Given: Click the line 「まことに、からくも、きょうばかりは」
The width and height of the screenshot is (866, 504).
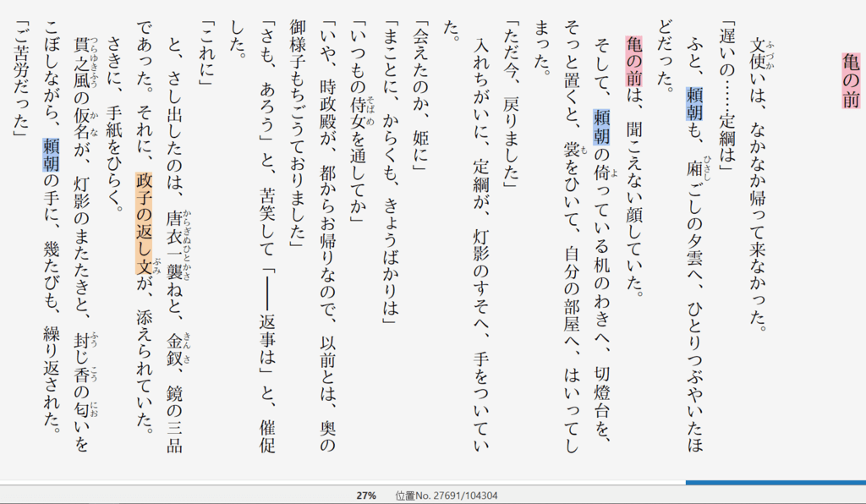Looking at the screenshot, I should pos(391,173).
